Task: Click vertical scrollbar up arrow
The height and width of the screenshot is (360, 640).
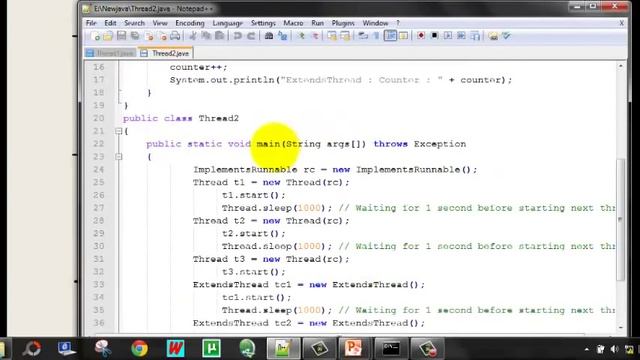Action: pos(621,66)
